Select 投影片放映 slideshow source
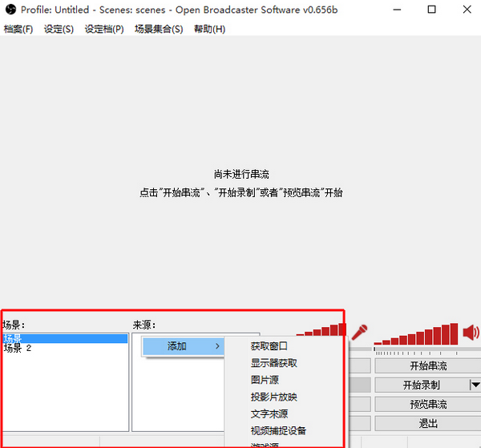 pos(274,397)
